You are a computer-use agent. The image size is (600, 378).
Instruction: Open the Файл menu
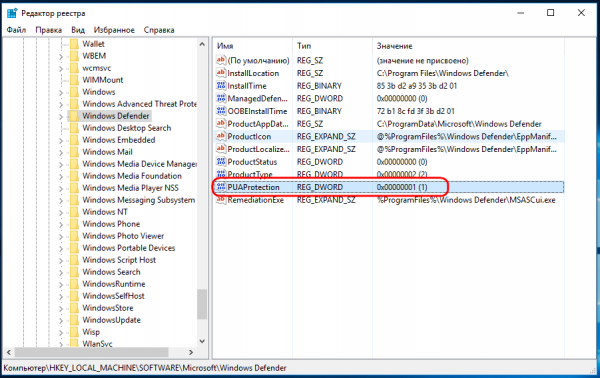tap(16, 30)
